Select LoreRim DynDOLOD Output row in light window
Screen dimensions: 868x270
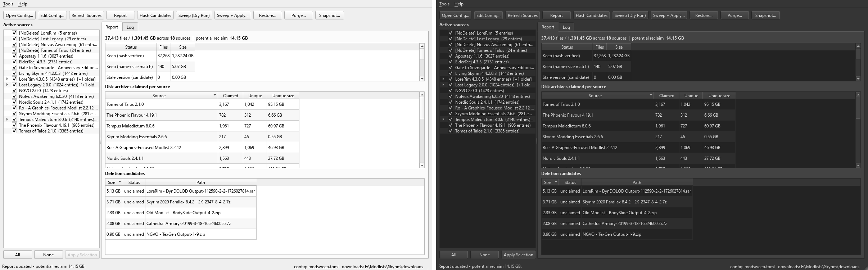coord(181,191)
